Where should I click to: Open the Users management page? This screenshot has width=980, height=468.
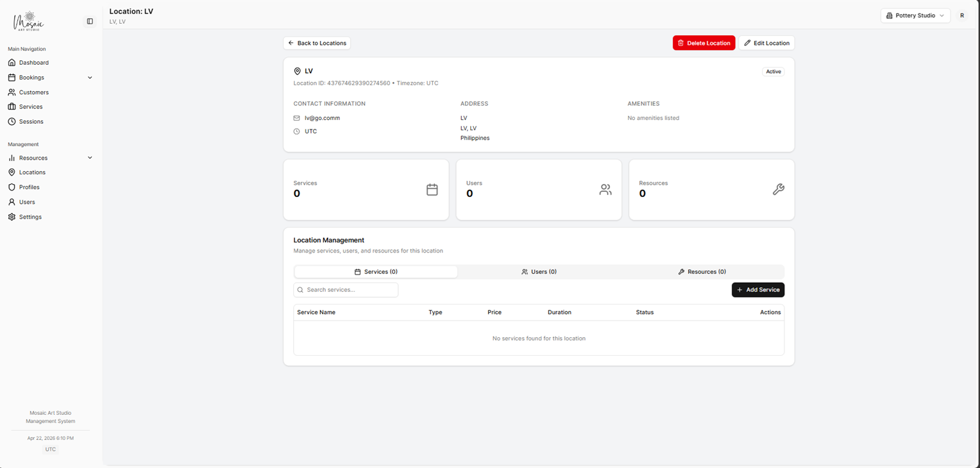point(26,201)
